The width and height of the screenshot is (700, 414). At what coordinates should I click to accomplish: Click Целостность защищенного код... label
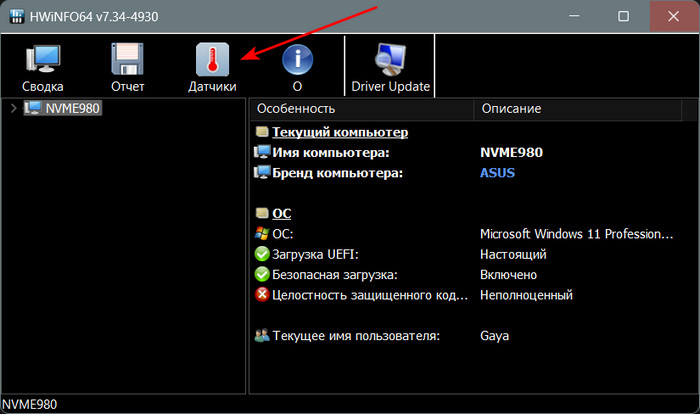(370, 295)
